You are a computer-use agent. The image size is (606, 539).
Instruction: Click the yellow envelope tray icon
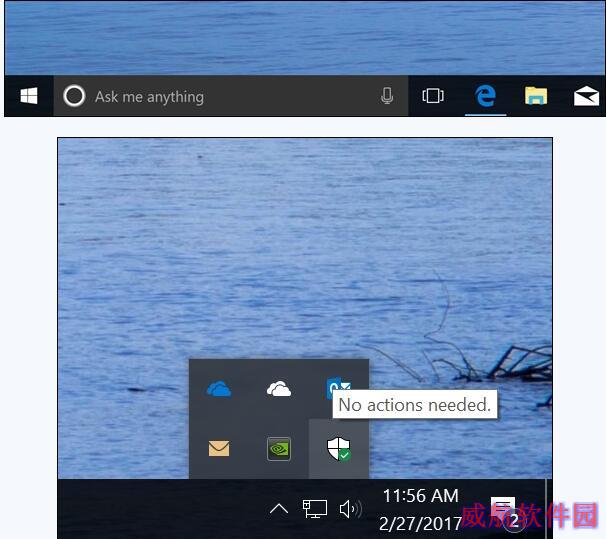tap(219, 449)
